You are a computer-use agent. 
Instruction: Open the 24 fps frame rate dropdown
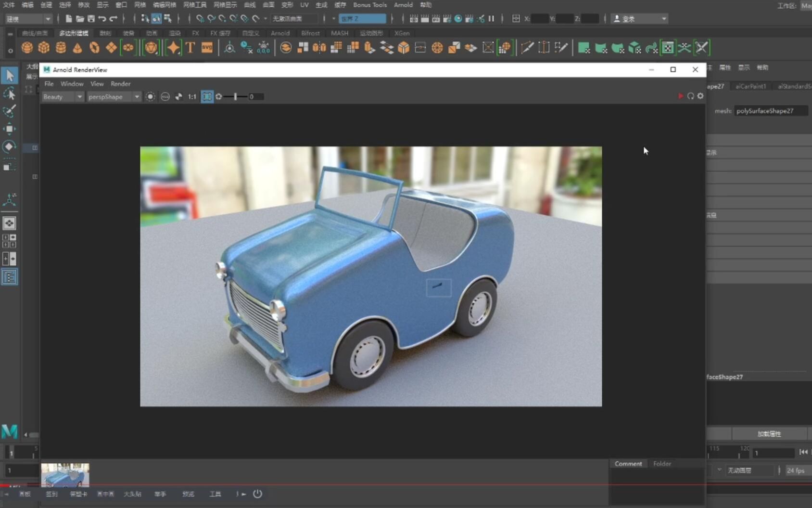[796, 470]
